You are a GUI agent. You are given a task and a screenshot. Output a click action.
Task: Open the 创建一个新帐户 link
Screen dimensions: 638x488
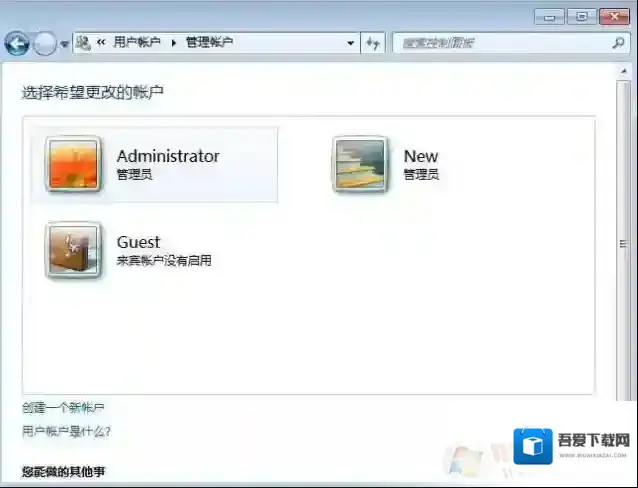point(63,407)
